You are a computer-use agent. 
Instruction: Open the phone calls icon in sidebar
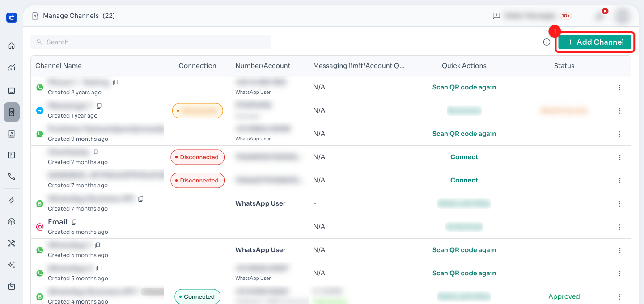12,177
